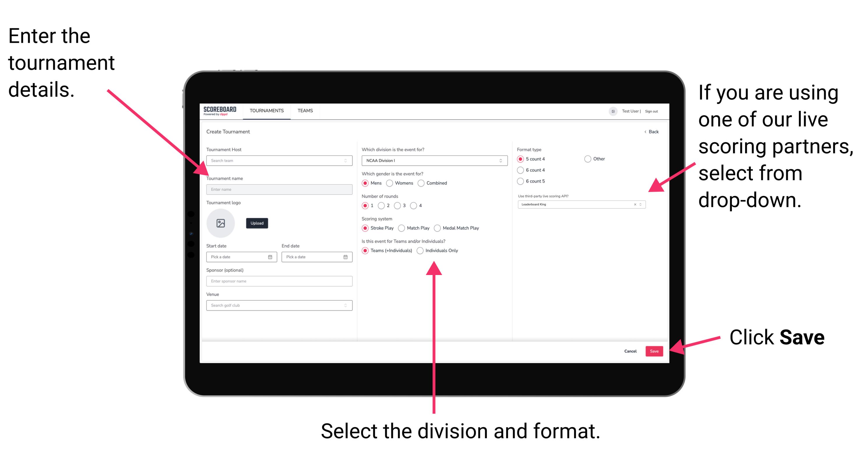
Task: Expand the live scoring API dropdown
Action: [x=642, y=204]
